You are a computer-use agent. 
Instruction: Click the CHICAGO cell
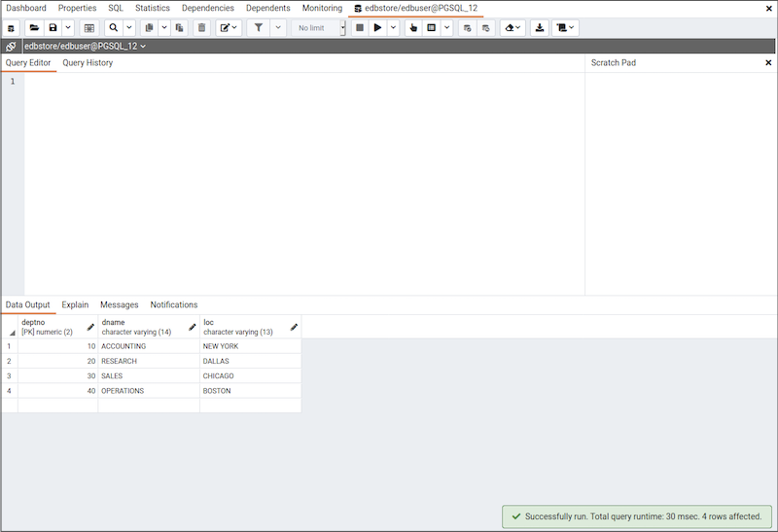coord(251,375)
